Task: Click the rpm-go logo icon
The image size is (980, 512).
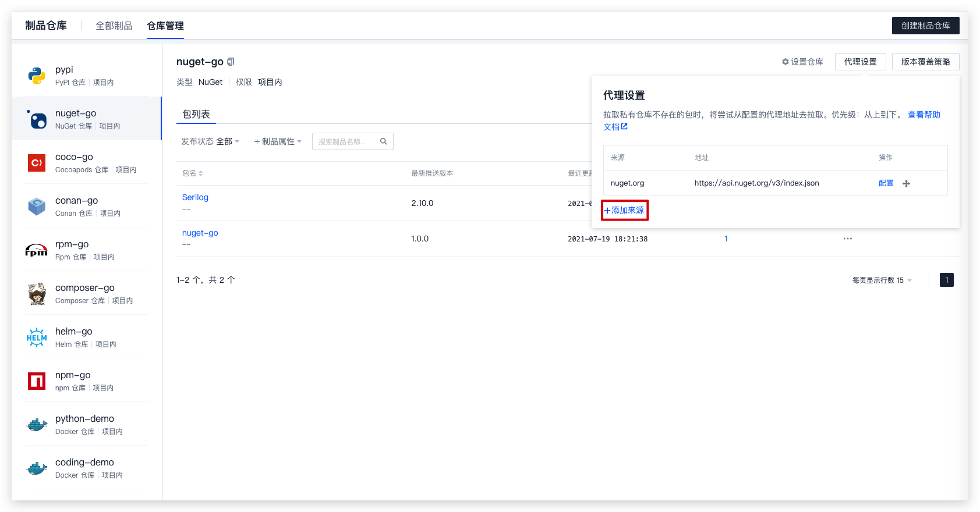Action: click(x=36, y=250)
